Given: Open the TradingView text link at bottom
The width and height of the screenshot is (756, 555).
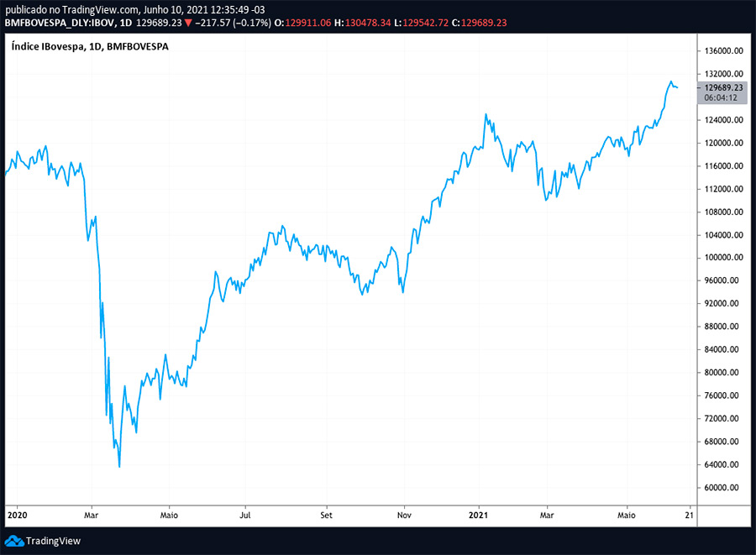Looking at the screenshot, I should [x=53, y=541].
